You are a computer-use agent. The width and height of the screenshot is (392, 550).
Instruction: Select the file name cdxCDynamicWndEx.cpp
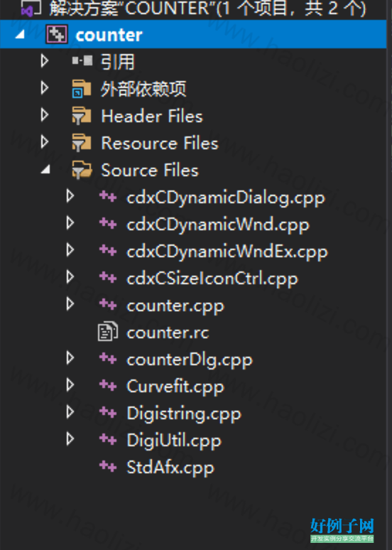pyautogui.click(x=227, y=252)
